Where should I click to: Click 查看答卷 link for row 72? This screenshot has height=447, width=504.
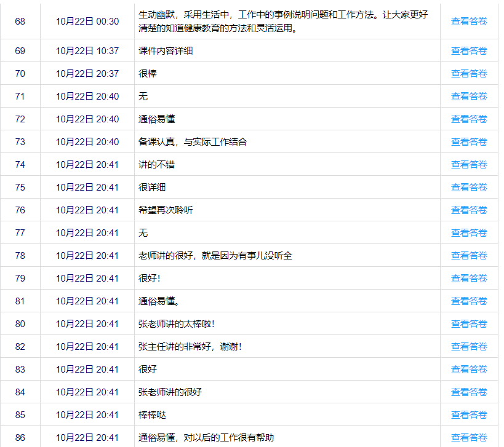coord(469,119)
